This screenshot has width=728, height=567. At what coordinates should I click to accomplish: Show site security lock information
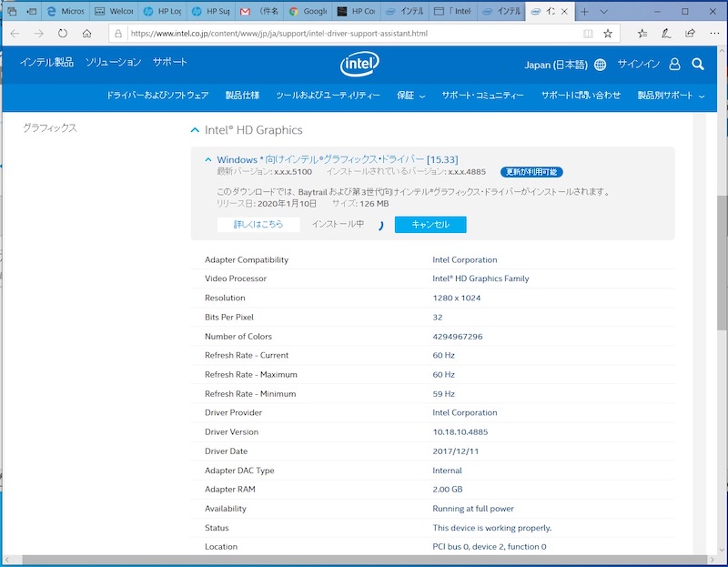(x=118, y=34)
